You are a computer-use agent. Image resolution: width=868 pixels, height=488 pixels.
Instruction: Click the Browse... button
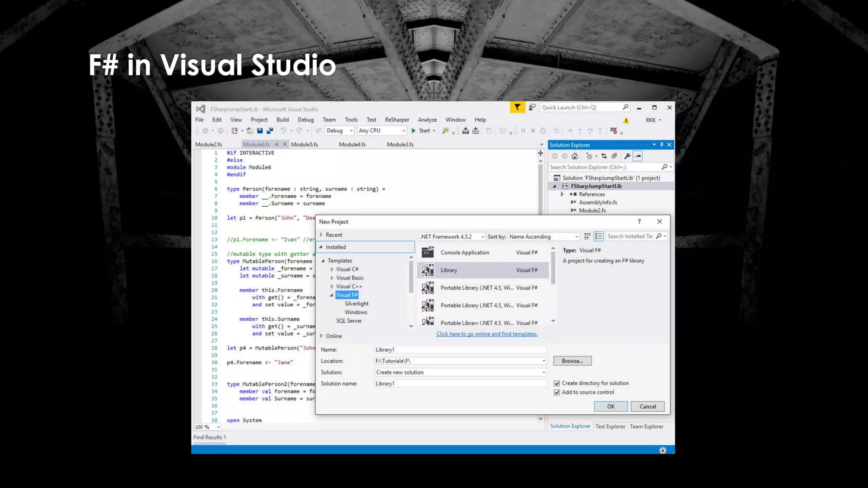(x=573, y=361)
